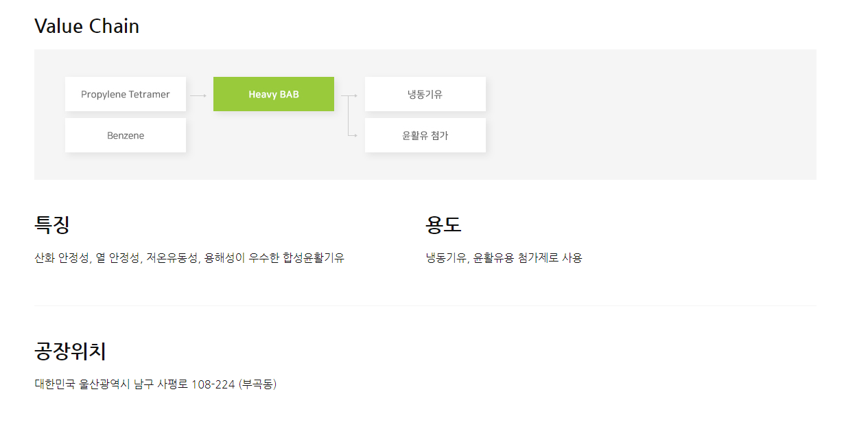Click the arrow pointing to 냉동기유
This screenshot has width=868, height=429.
[x=353, y=95]
